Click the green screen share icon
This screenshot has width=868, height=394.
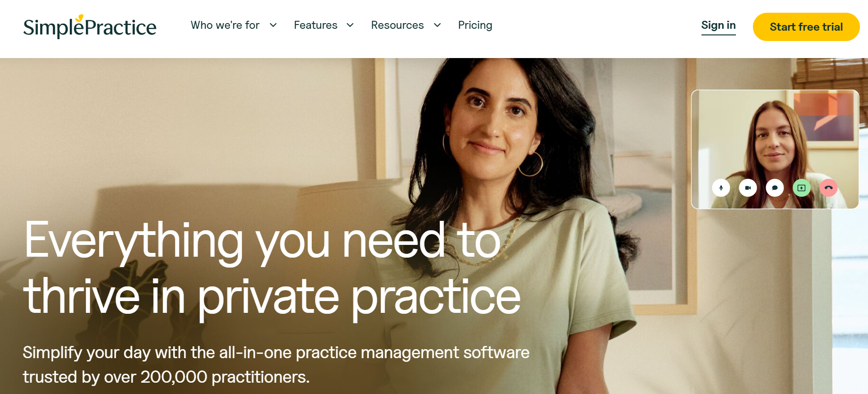point(801,188)
